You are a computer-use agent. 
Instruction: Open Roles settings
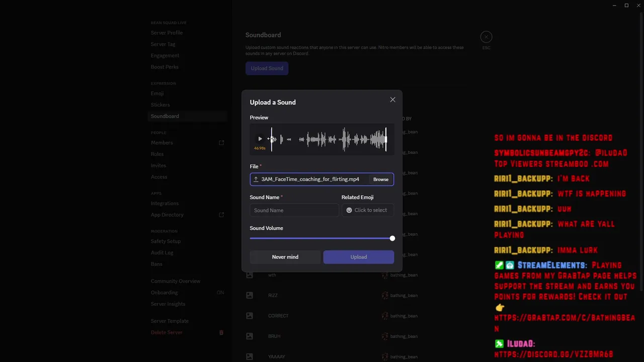[157, 154]
